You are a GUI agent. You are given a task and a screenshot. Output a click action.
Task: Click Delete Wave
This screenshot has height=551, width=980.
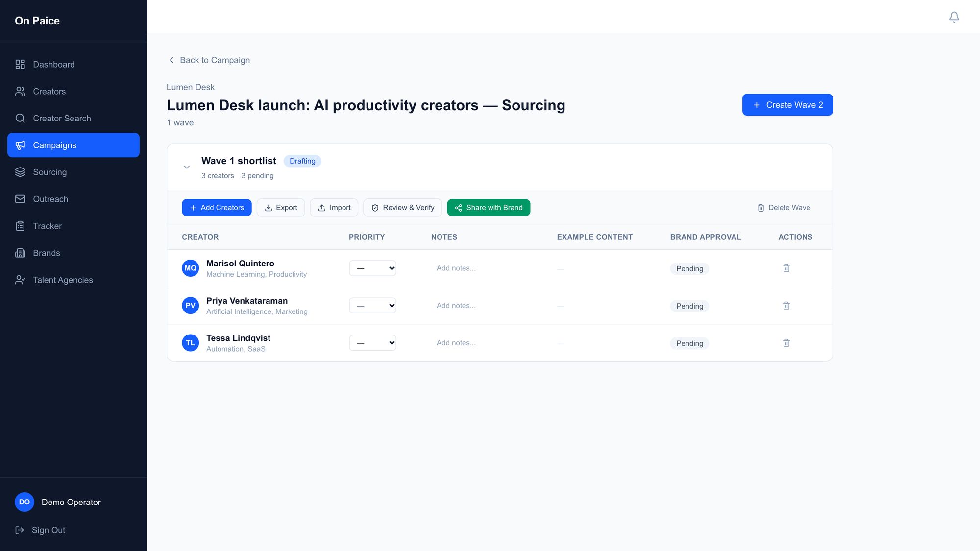pos(784,208)
